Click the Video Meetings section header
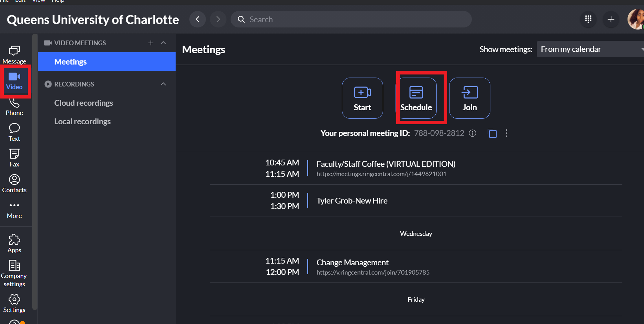The height and width of the screenshot is (324, 644). pyautogui.click(x=80, y=43)
